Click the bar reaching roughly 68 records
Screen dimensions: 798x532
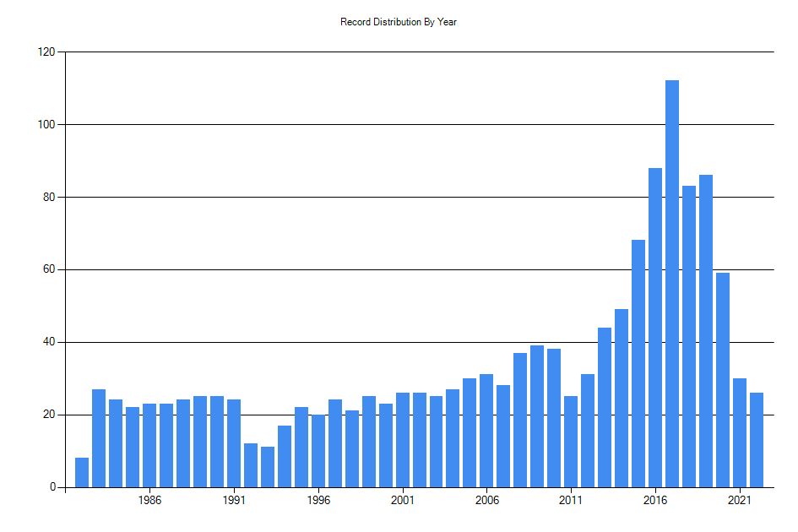638,363
